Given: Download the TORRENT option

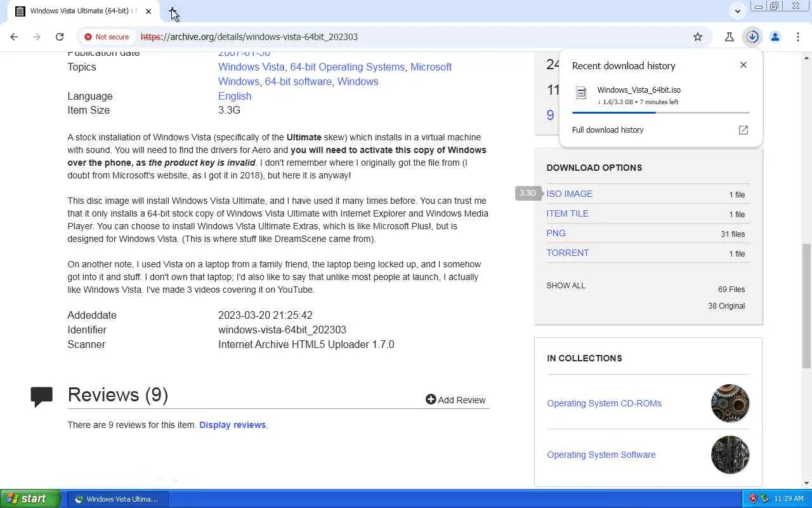Looking at the screenshot, I should [x=568, y=253].
